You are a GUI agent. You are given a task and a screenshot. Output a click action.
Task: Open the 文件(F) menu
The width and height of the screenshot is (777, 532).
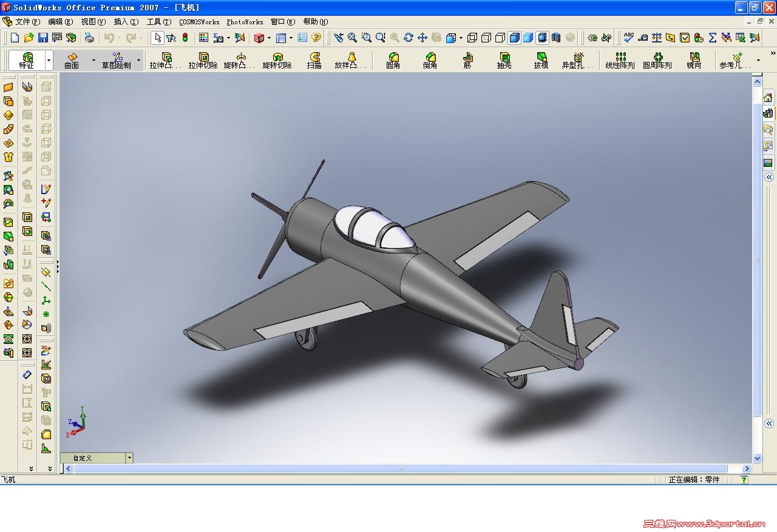coord(27,22)
